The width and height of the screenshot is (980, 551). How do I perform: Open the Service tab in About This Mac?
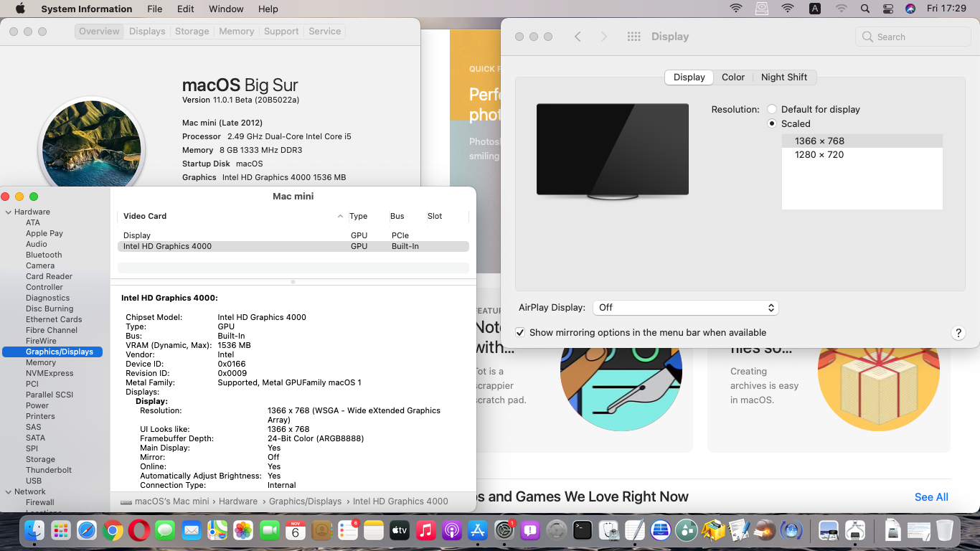(325, 32)
